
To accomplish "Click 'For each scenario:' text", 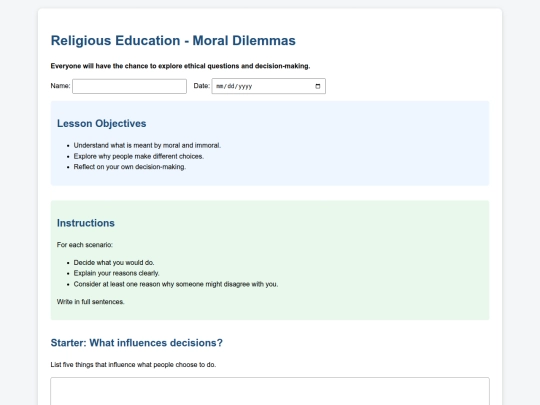I will pyautogui.click(x=85, y=245).
